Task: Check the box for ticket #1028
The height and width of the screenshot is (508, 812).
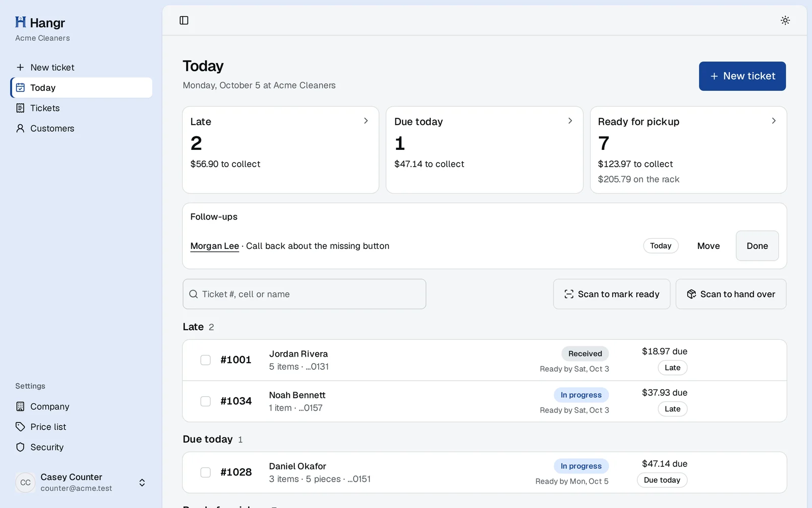Action: [206, 472]
